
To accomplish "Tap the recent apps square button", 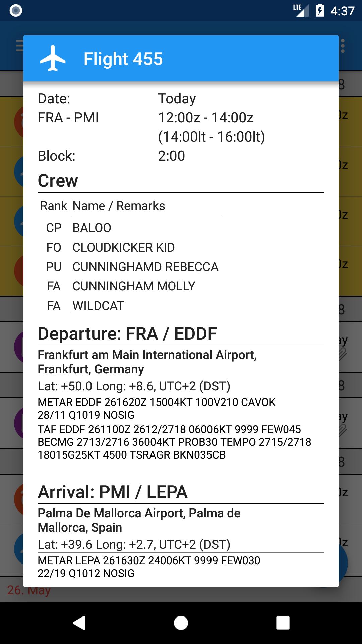I will (283, 623).
